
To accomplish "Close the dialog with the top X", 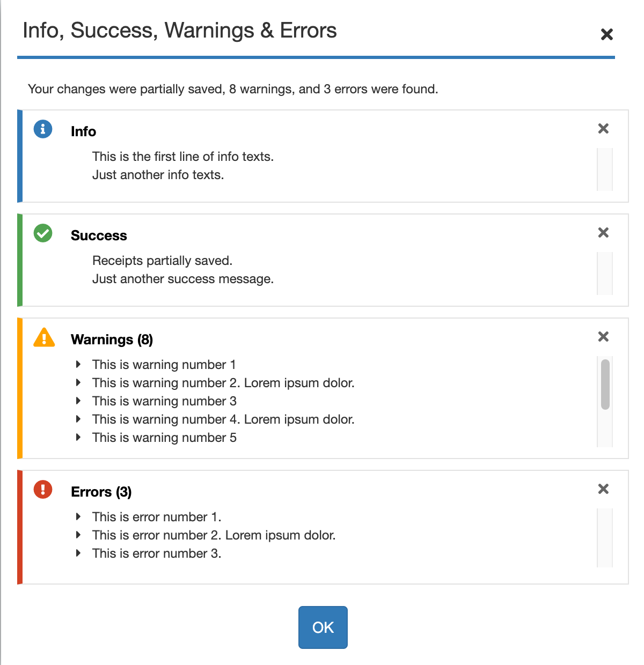I will [607, 35].
